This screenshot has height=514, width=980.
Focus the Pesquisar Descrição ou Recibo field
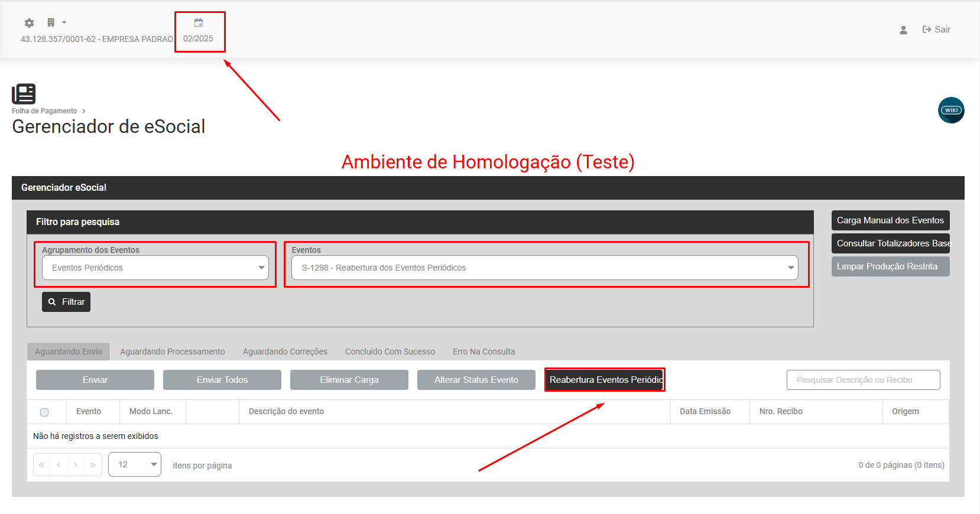click(864, 380)
